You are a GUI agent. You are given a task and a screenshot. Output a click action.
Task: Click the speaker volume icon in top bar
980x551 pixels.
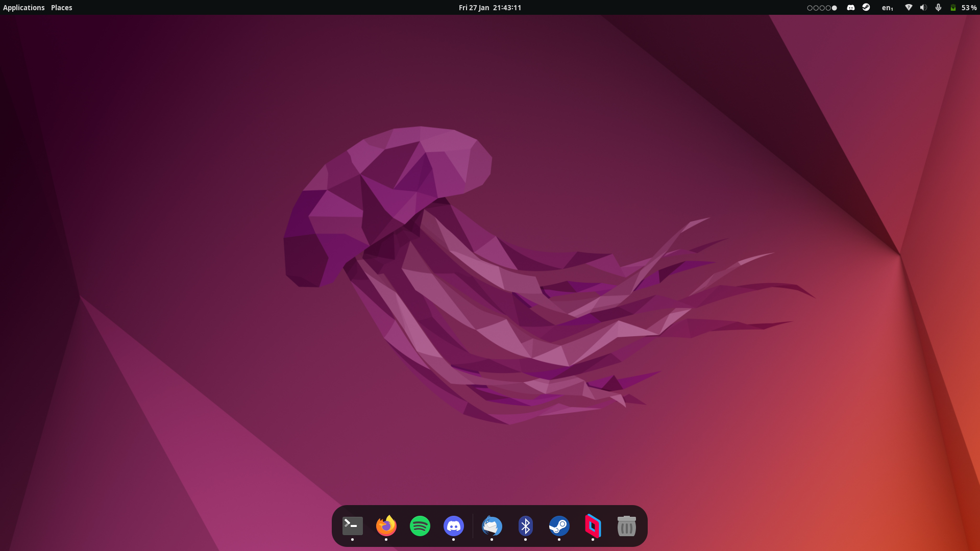click(x=923, y=8)
